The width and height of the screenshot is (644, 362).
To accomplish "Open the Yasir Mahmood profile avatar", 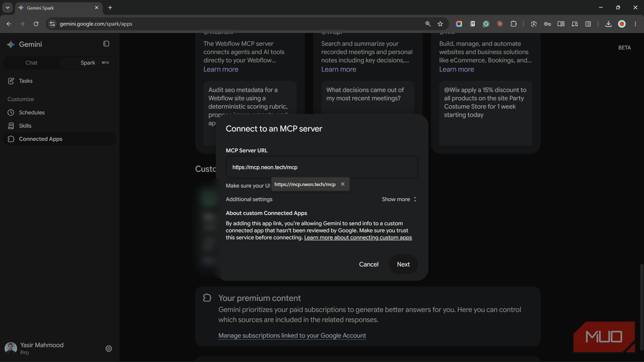I will click(11, 348).
